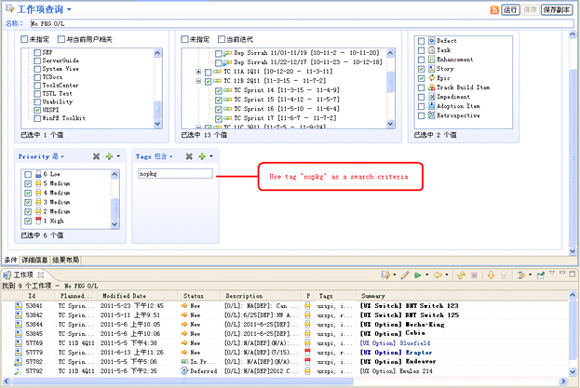The width and height of the screenshot is (580, 388).
Task: Uncheck the Story type checkbox
Action: coord(421,69)
